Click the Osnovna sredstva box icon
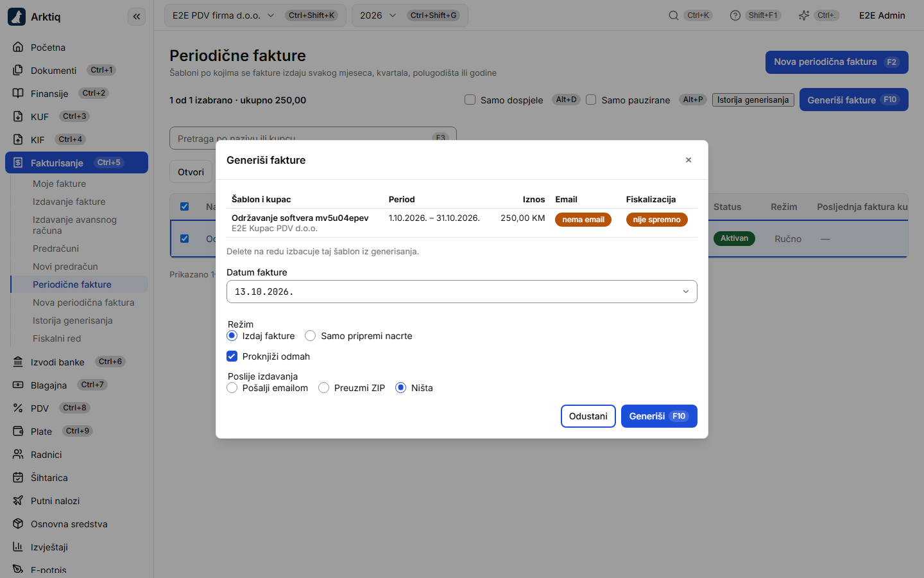The width and height of the screenshot is (924, 578). (x=18, y=524)
